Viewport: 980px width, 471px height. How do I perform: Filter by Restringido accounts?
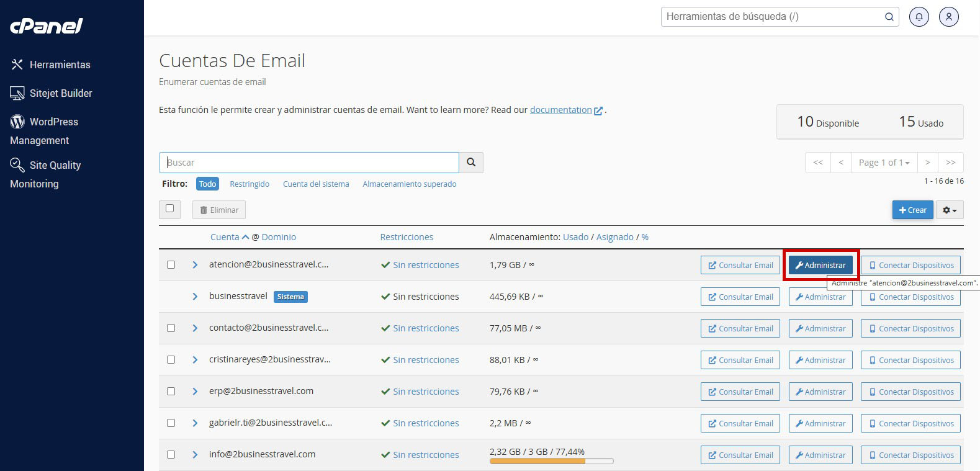(249, 184)
